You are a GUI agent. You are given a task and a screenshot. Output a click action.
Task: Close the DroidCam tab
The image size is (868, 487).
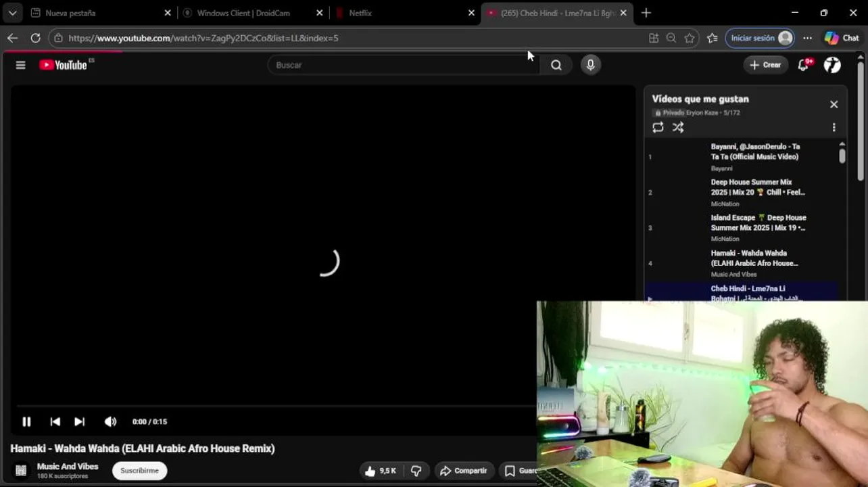point(320,13)
